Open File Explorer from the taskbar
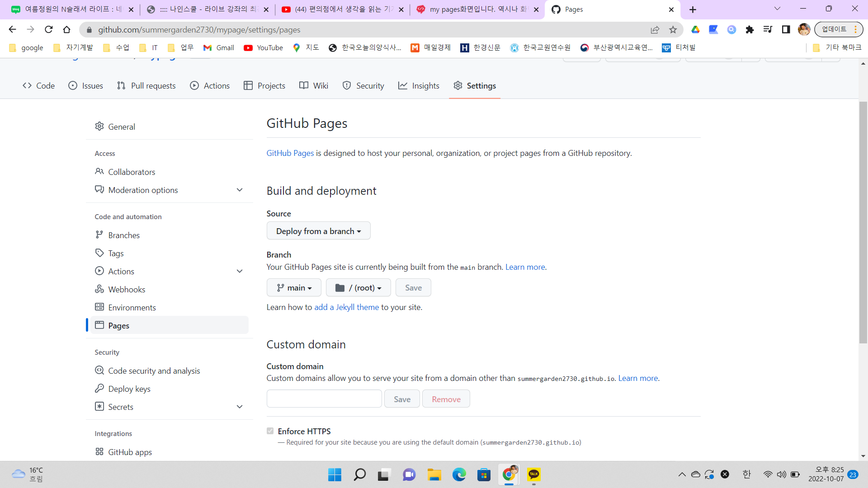The image size is (868, 488). coord(434,474)
